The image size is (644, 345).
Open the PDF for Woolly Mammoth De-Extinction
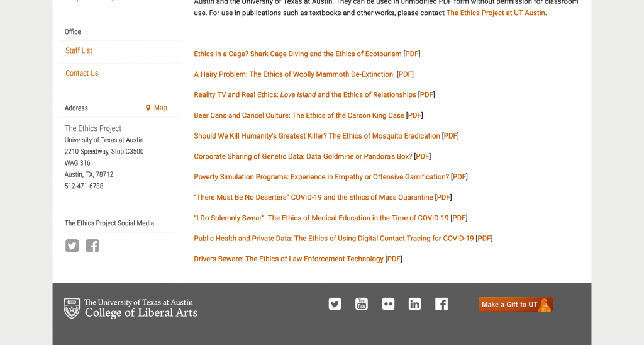(405, 74)
